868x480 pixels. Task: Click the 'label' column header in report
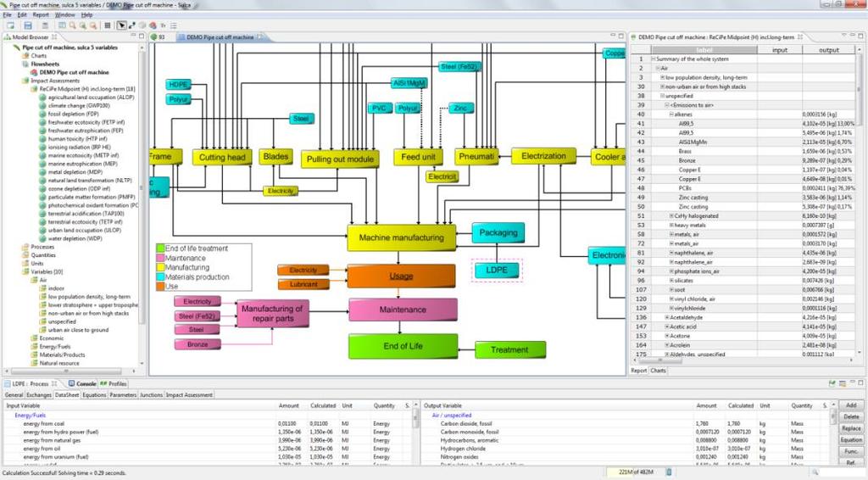point(704,50)
